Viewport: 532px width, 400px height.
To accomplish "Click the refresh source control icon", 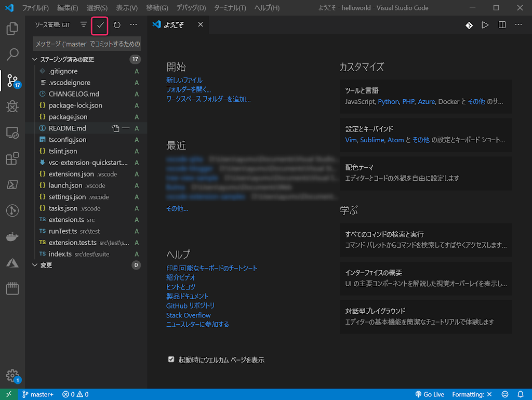I will click(117, 25).
